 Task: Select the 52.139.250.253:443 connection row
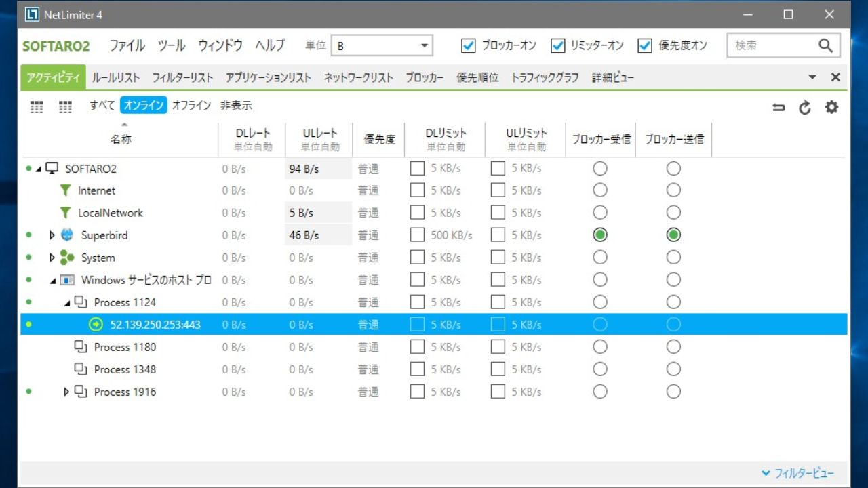(434, 325)
